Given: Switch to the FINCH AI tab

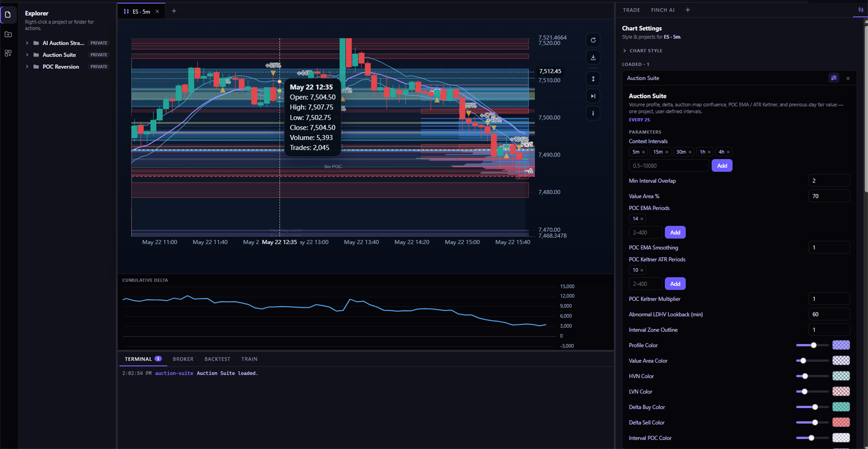Looking at the screenshot, I should coord(662,10).
